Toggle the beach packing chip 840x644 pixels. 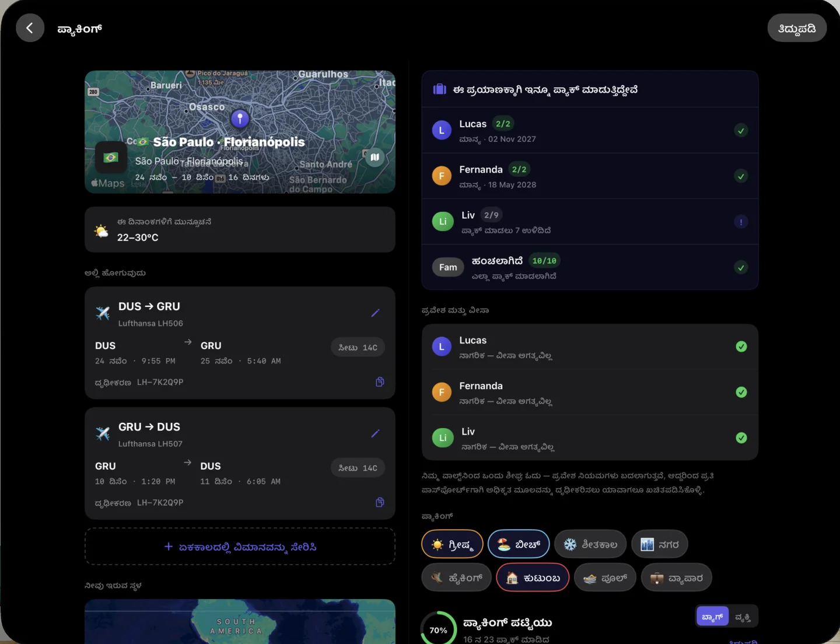tap(519, 544)
